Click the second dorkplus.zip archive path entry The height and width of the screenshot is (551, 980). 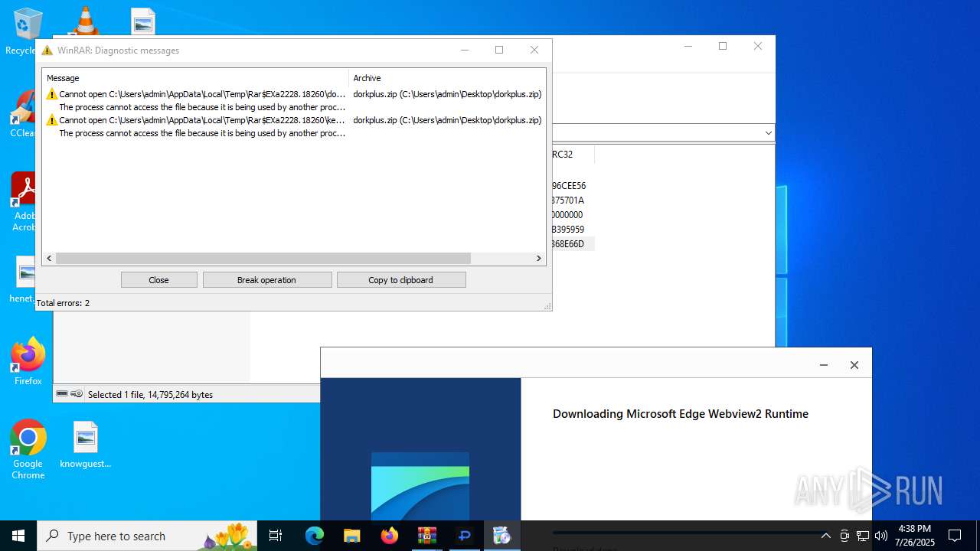click(447, 120)
